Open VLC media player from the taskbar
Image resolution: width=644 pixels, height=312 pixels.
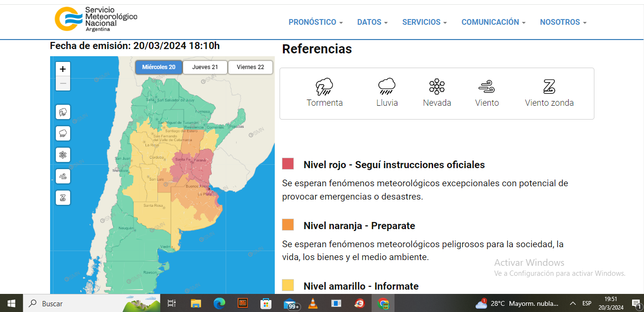[313, 303]
